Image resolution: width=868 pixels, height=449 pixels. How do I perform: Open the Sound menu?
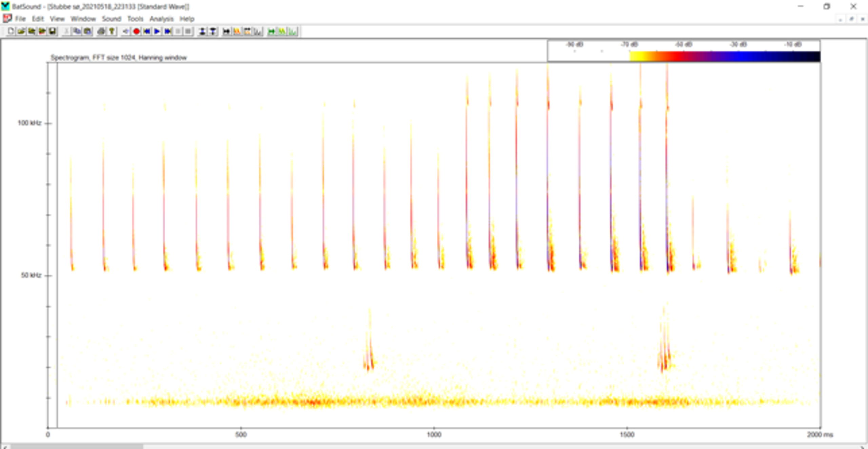[x=111, y=19]
